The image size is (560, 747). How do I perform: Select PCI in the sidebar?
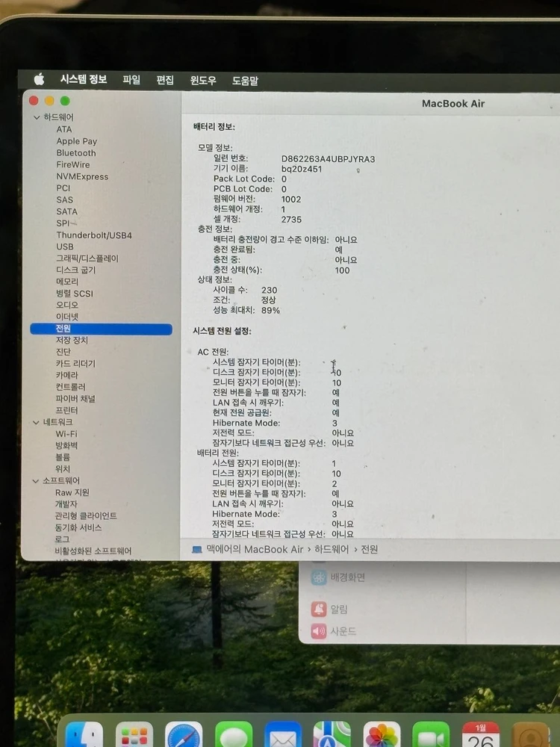coord(63,188)
